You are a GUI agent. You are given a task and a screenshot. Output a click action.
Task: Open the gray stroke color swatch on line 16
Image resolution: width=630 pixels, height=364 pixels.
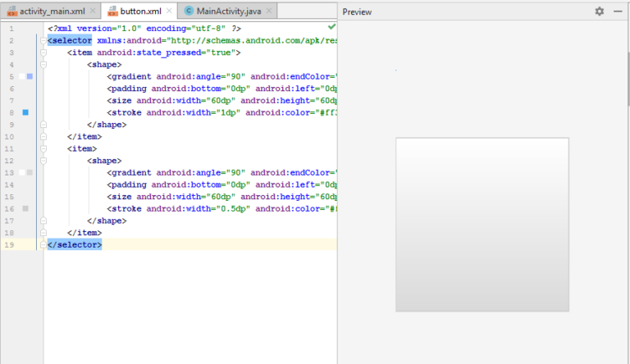click(x=25, y=209)
